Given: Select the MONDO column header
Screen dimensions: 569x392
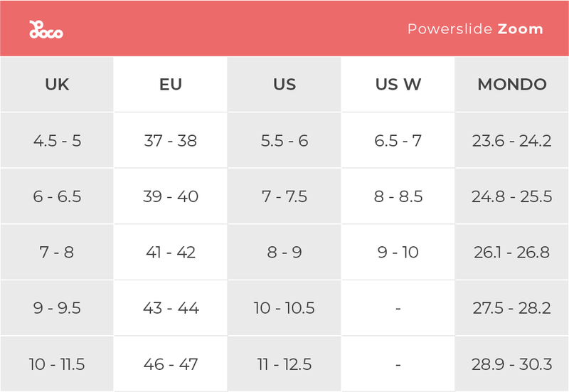Looking at the screenshot, I should point(512,85).
